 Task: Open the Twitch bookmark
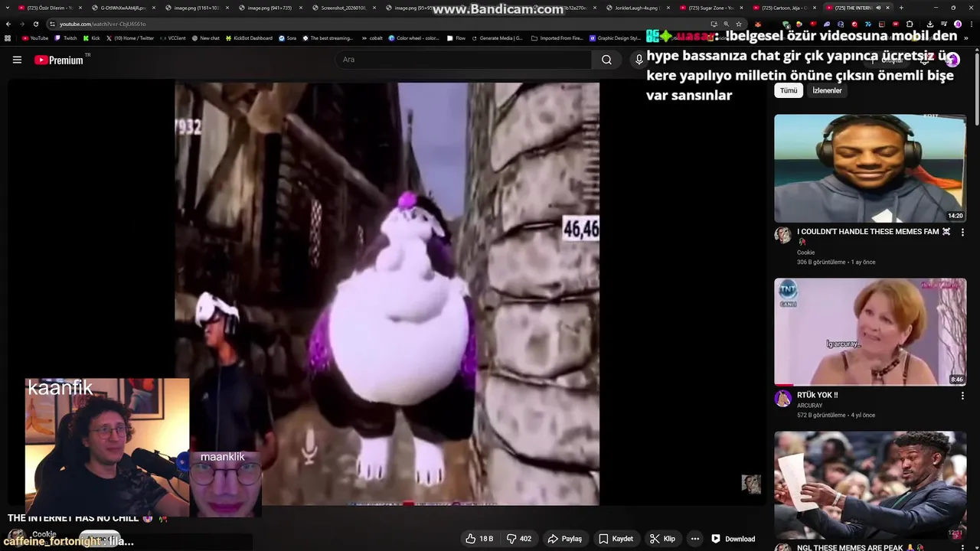coord(66,37)
